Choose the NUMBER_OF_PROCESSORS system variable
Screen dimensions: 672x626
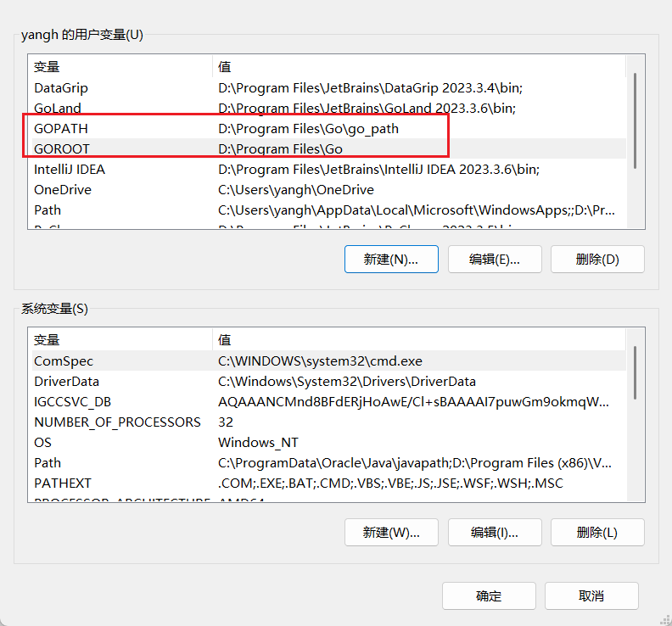[117, 422]
